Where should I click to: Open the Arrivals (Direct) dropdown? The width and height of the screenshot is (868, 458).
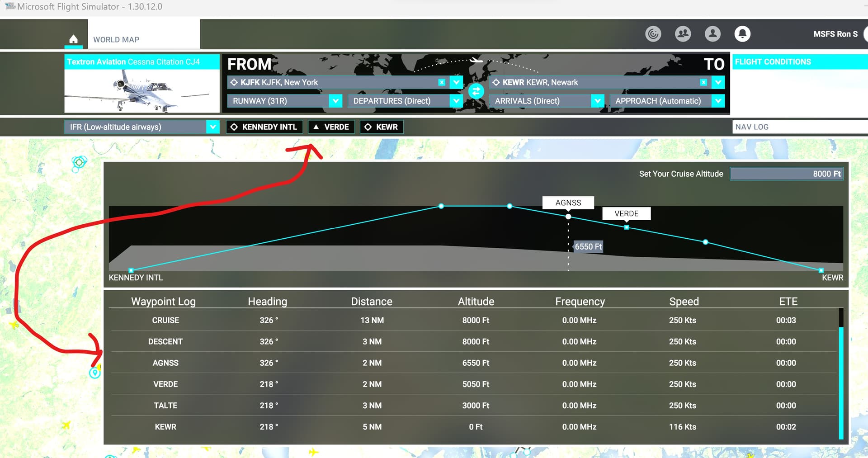coord(547,101)
